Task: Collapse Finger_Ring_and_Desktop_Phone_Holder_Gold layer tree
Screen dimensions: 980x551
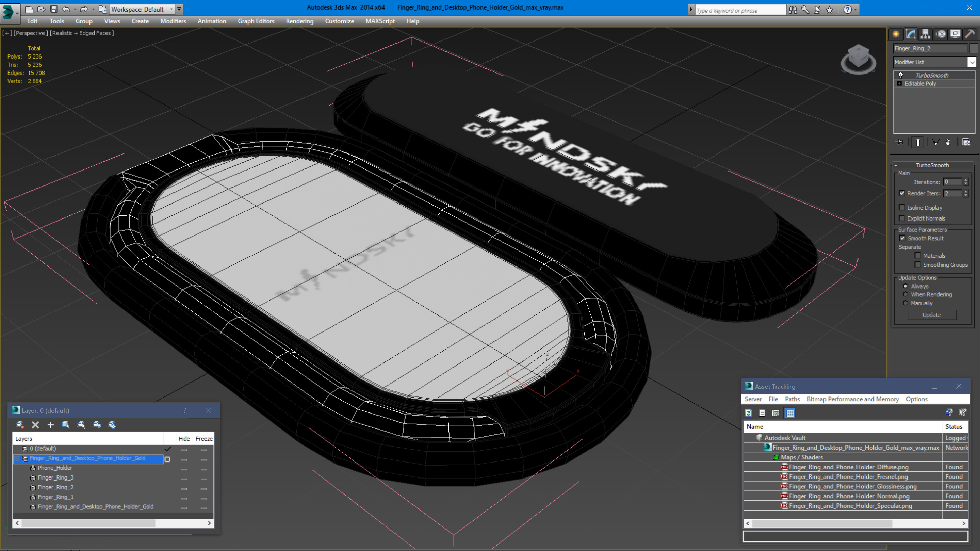Action: (x=17, y=458)
